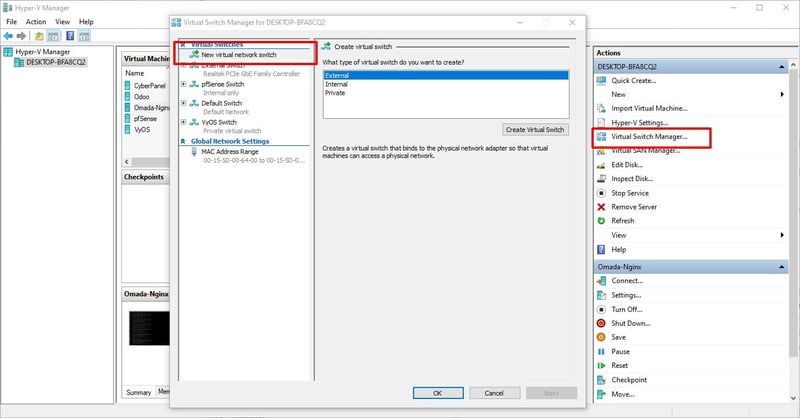800x418 pixels.
Task: Click the Edit Disk icon
Action: [x=601, y=165]
